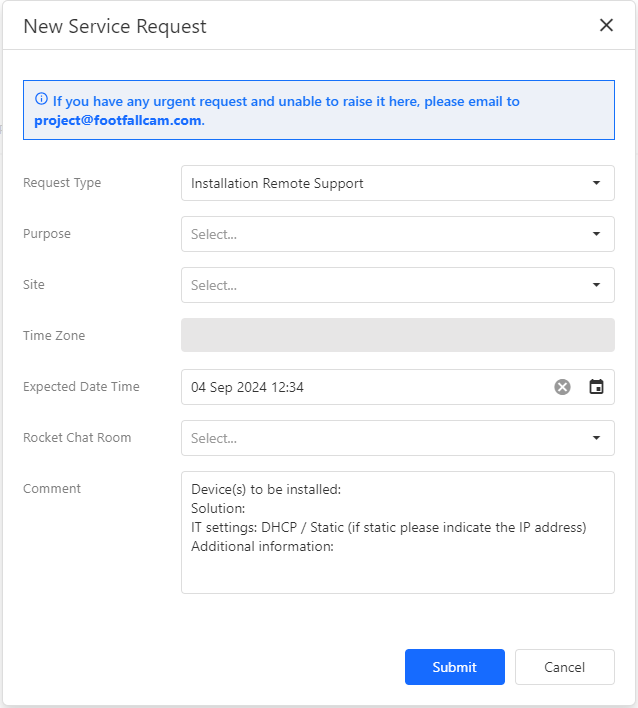Click the Request Type caret arrow

tap(596, 183)
